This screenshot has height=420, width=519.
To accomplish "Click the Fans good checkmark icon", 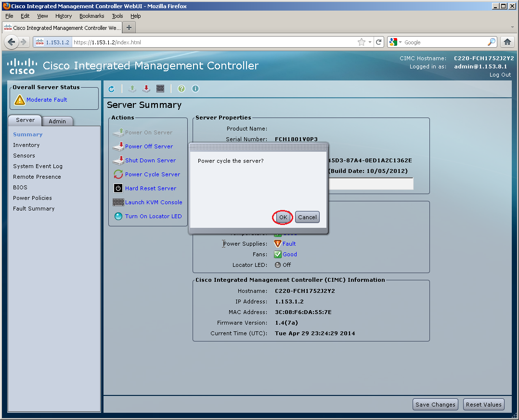I will tap(278, 254).
